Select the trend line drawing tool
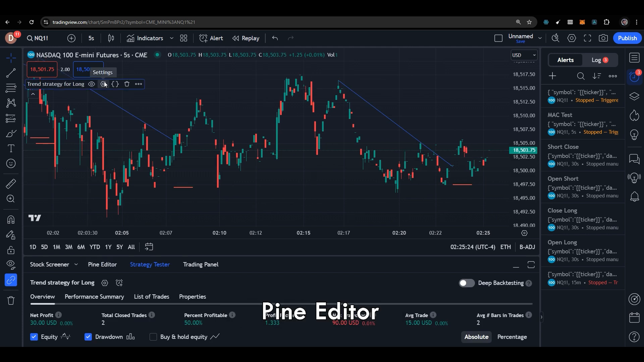The width and height of the screenshot is (644, 362). coord(11,73)
